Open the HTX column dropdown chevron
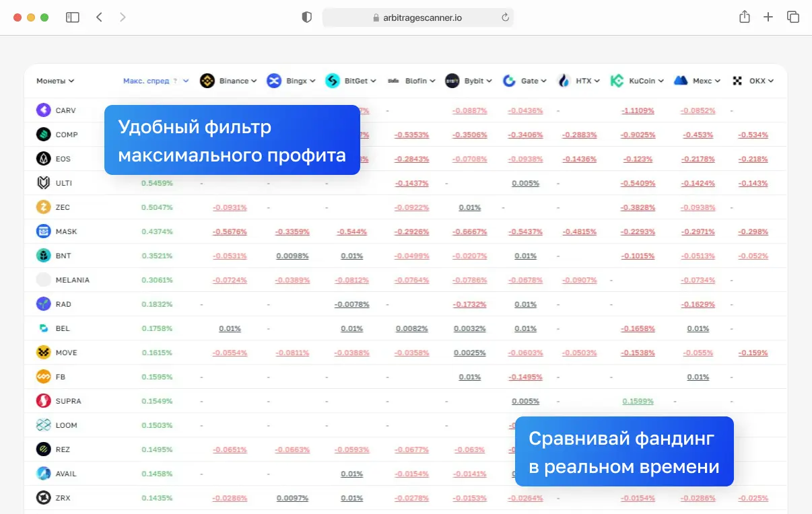Image resolution: width=812 pixels, height=514 pixels. [597, 81]
